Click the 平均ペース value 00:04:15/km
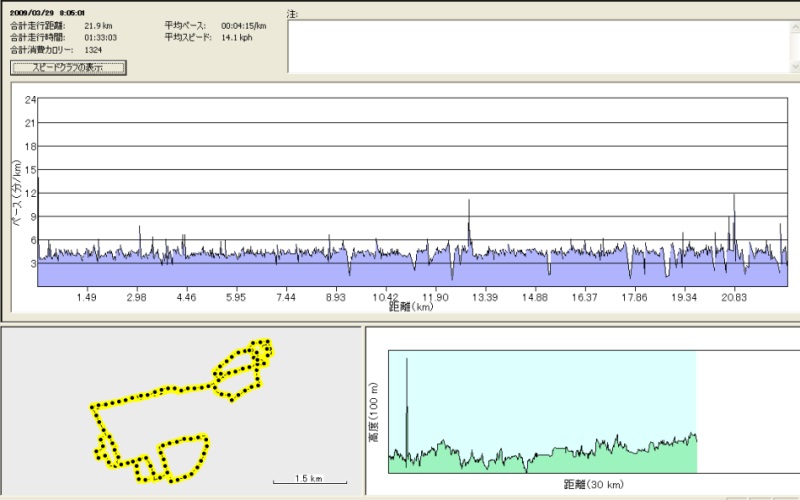800x500 pixels. (243, 26)
